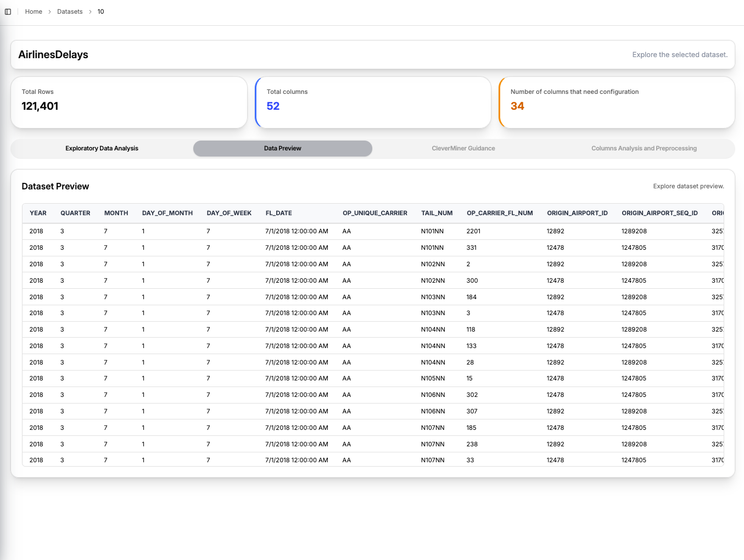Click the YEAR column header
744x560 pixels.
click(37, 213)
